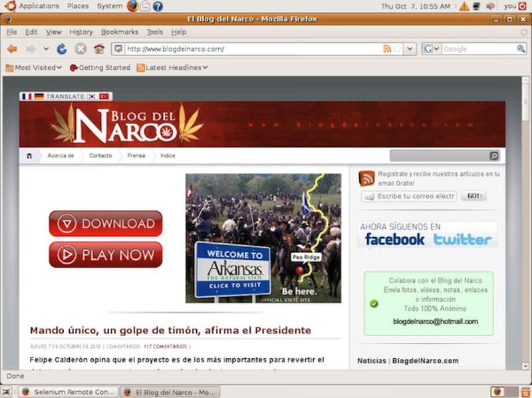532x398 pixels.
Task: Open the Indice page
Action: 168,155
